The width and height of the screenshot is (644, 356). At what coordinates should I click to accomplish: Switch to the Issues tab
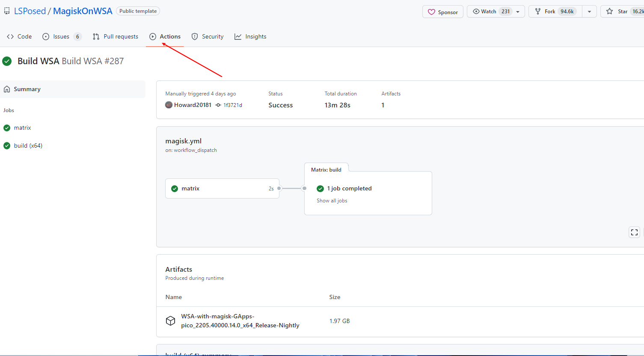pos(62,36)
